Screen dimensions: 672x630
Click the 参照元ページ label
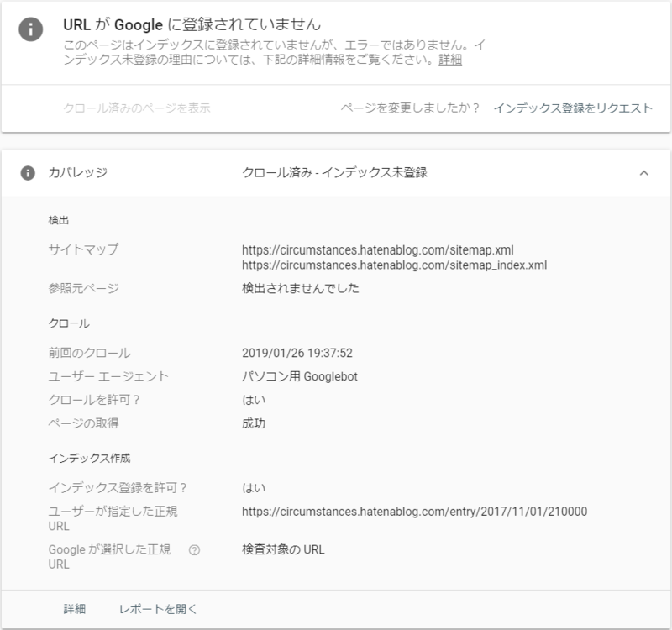[83, 288]
